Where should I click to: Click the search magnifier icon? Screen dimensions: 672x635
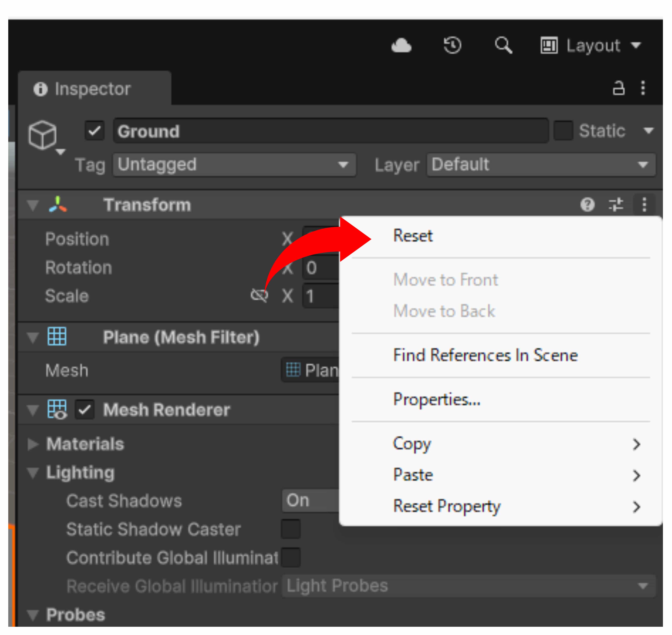click(503, 46)
